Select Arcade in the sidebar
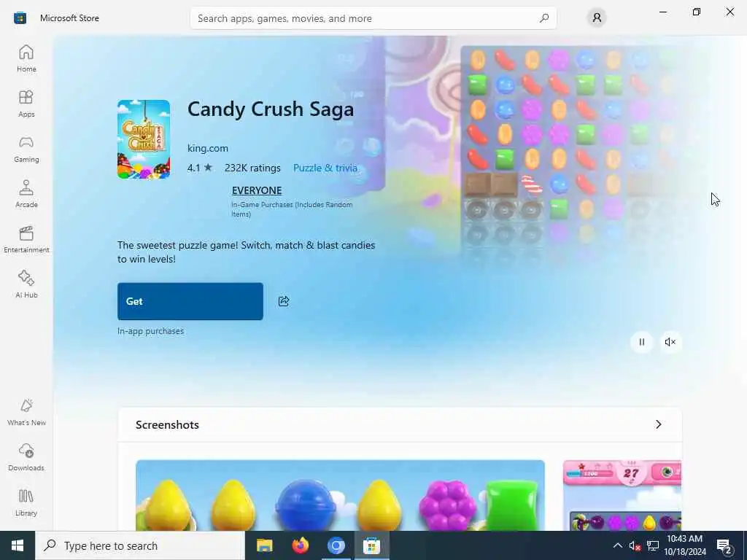The image size is (747, 560). [26, 194]
